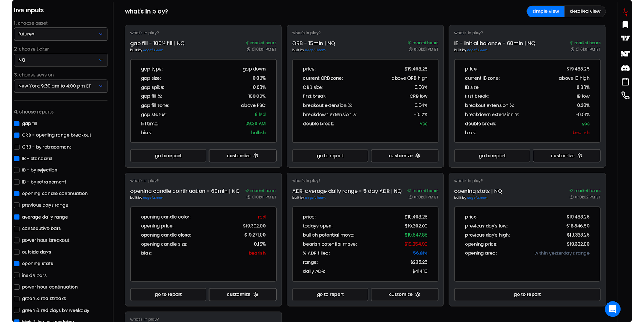Uncheck ORB - opening range breakout report
The image size is (644, 322).
click(17, 135)
